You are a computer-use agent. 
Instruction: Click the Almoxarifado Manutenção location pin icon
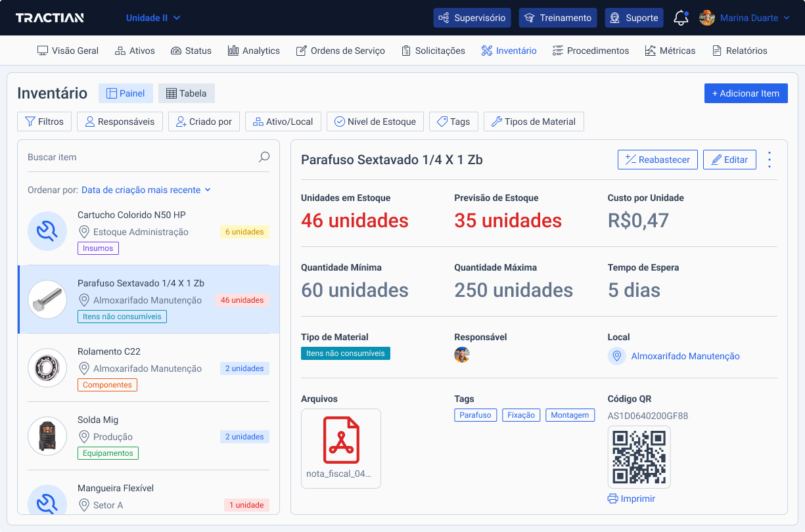616,356
